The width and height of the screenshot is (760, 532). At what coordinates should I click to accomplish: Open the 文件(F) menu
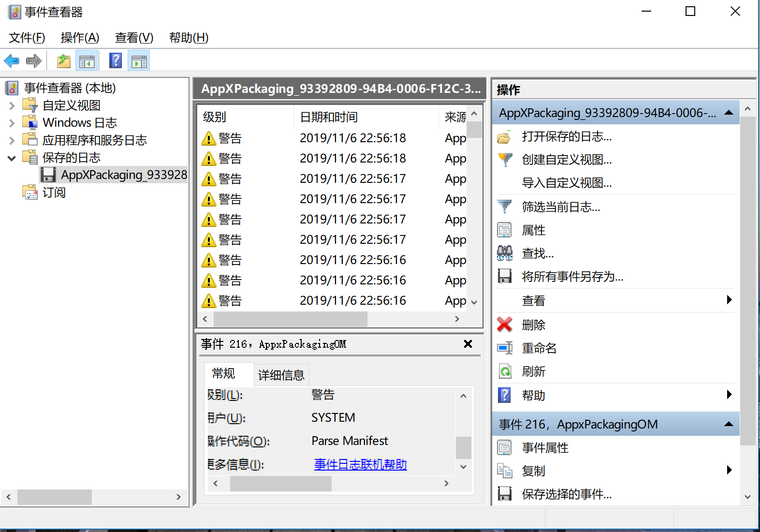[x=27, y=38]
